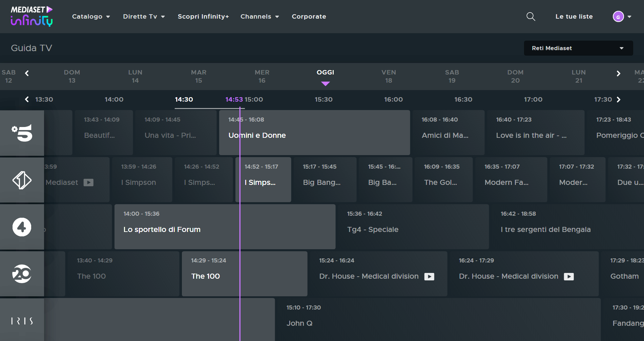Select the 20 Mediaset channel logo

tap(22, 274)
